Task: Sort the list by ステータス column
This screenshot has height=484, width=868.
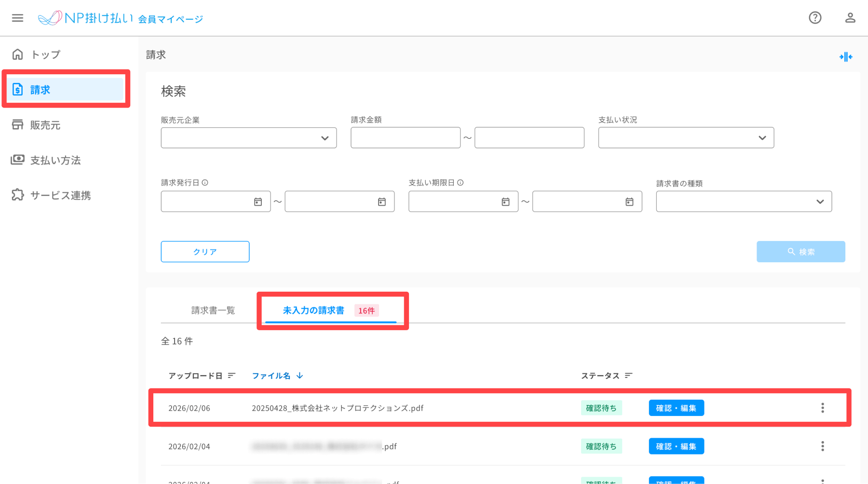Action: tap(628, 376)
